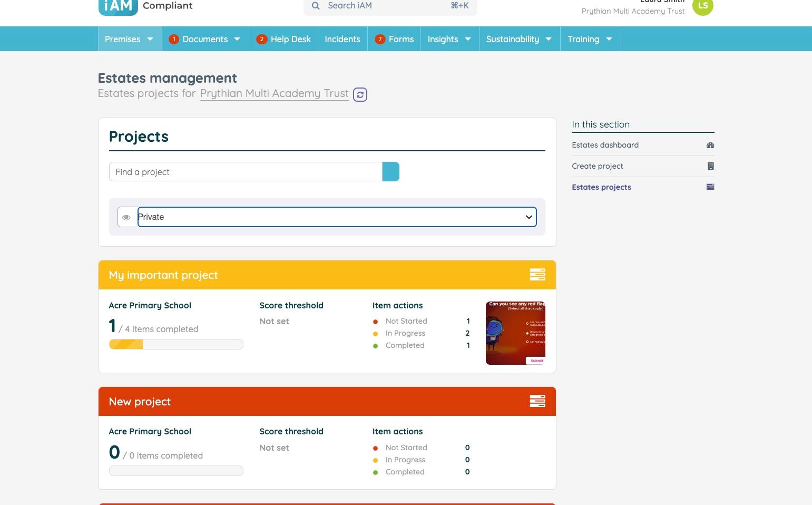
Task: Click Acre Primary School in New project
Action: (x=150, y=431)
